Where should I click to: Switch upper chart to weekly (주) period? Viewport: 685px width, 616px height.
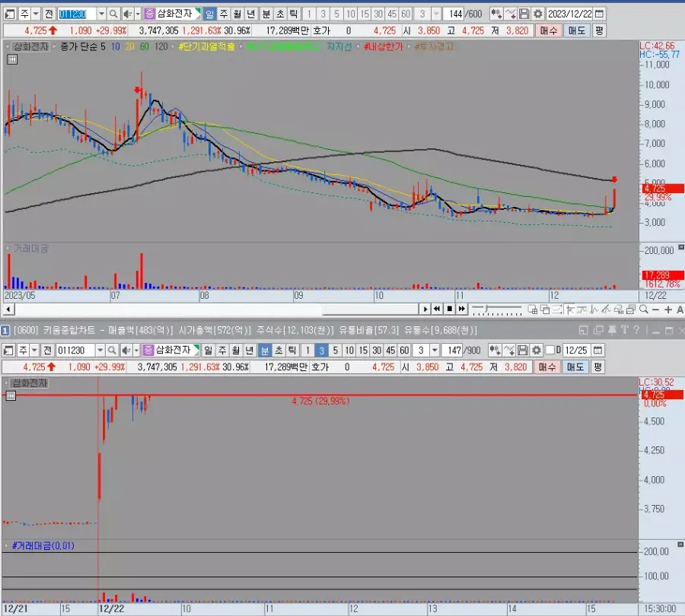224,14
